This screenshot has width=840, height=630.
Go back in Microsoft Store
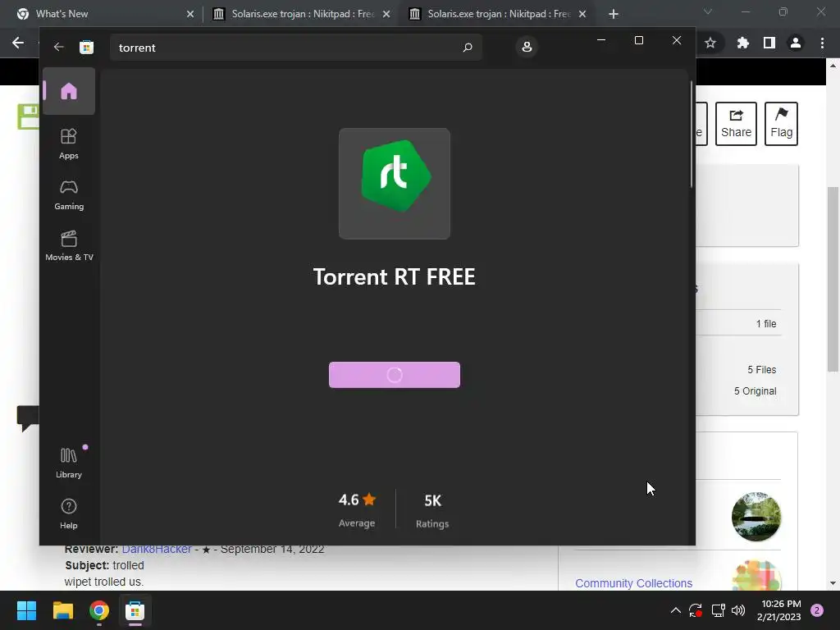[x=58, y=47]
